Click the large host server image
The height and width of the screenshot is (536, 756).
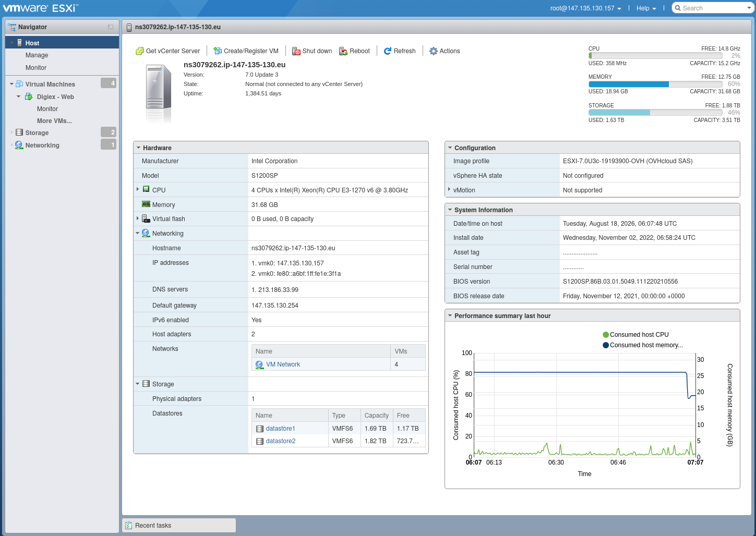coord(159,93)
